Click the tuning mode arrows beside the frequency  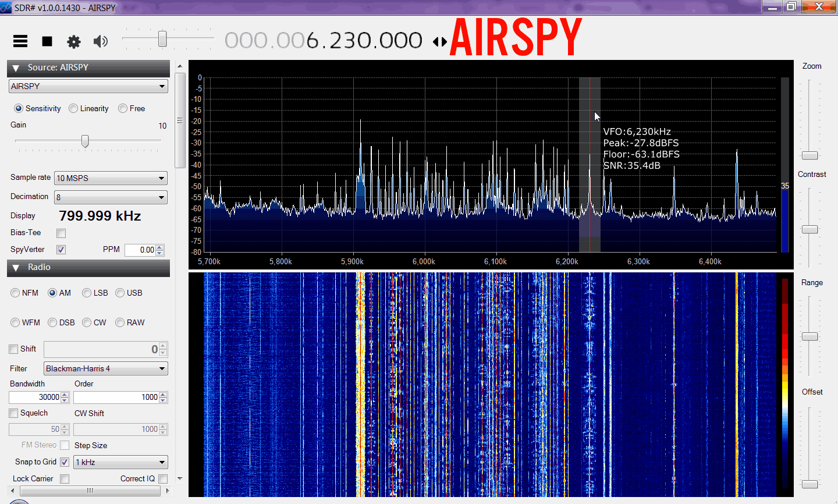[440, 41]
